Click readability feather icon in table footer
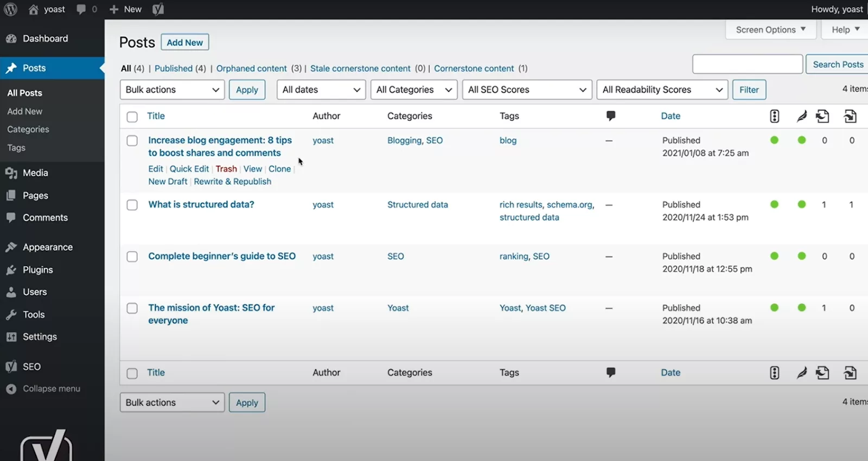 click(x=801, y=373)
